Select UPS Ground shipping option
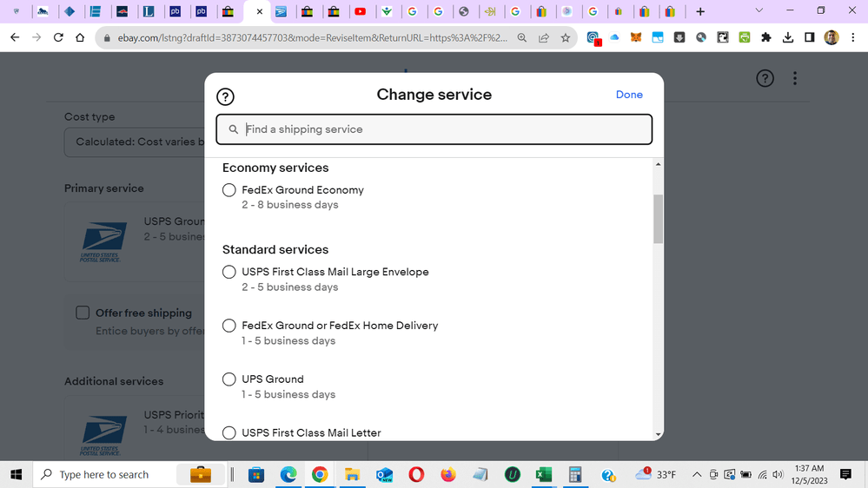Image resolution: width=868 pixels, height=488 pixels. (229, 379)
